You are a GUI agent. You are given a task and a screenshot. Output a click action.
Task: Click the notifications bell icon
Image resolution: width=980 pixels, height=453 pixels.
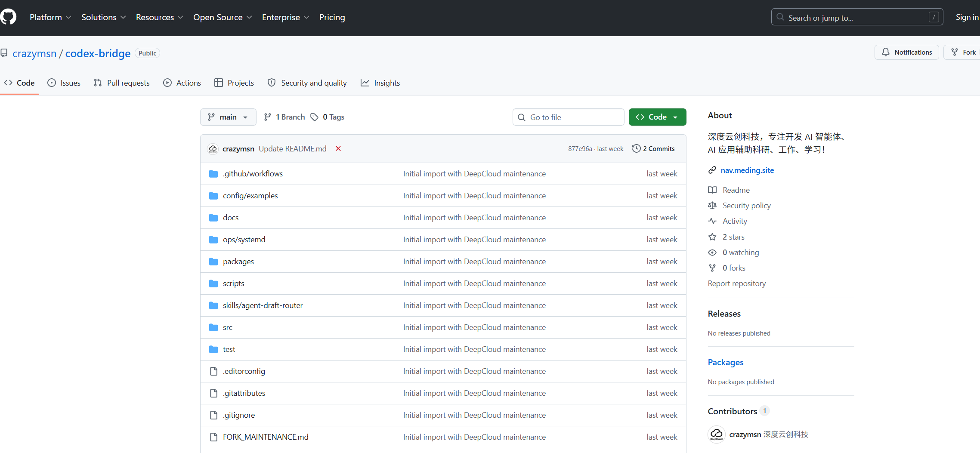click(x=886, y=52)
